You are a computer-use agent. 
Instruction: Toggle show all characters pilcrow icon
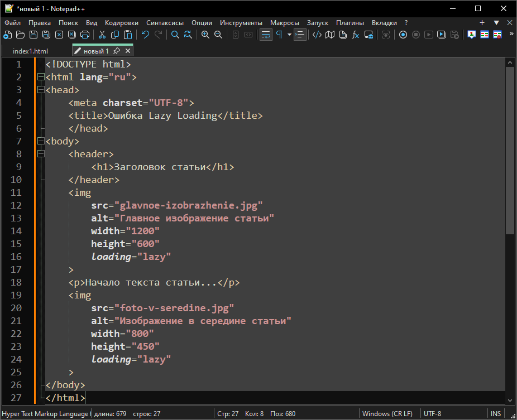pos(279,35)
